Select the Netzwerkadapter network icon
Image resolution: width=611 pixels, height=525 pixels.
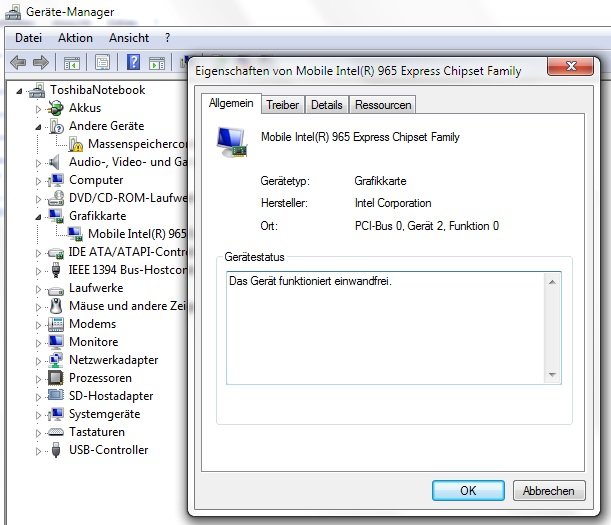pos(56,360)
